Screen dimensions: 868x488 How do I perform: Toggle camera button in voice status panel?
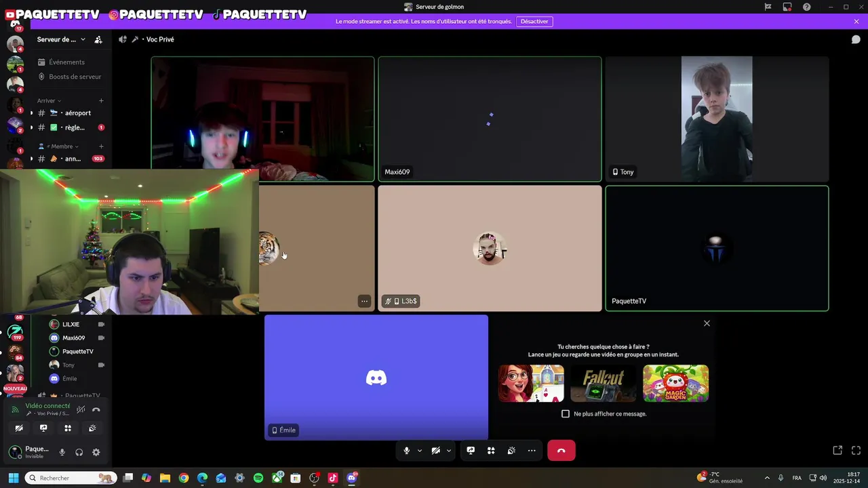[19, 428]
